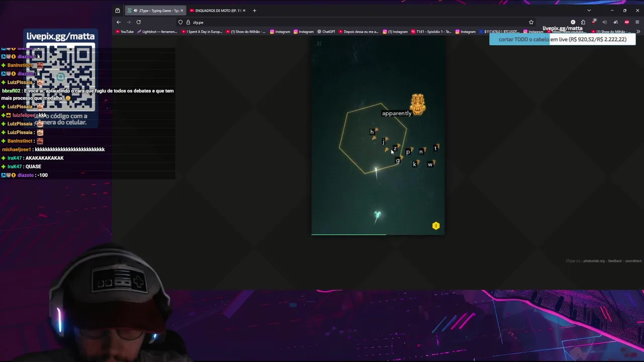Target the enemy letter j

(x=383, y=141)
